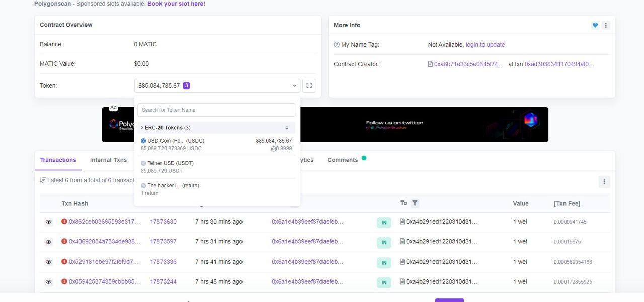The height and width of the screenshot is (302, 644).
Task: Click the error icon on transaction 0x862ceb...
Action: pyautogui.click(x=64, y=221)
